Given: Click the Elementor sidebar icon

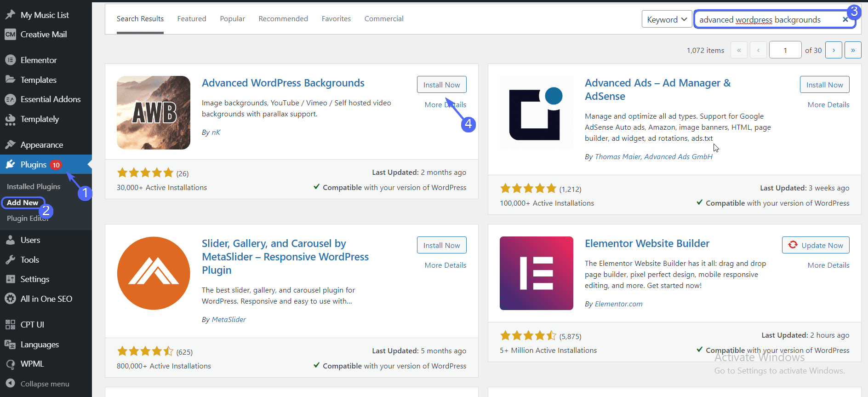Looking at the screenshot, I should [x=10, y=60].
